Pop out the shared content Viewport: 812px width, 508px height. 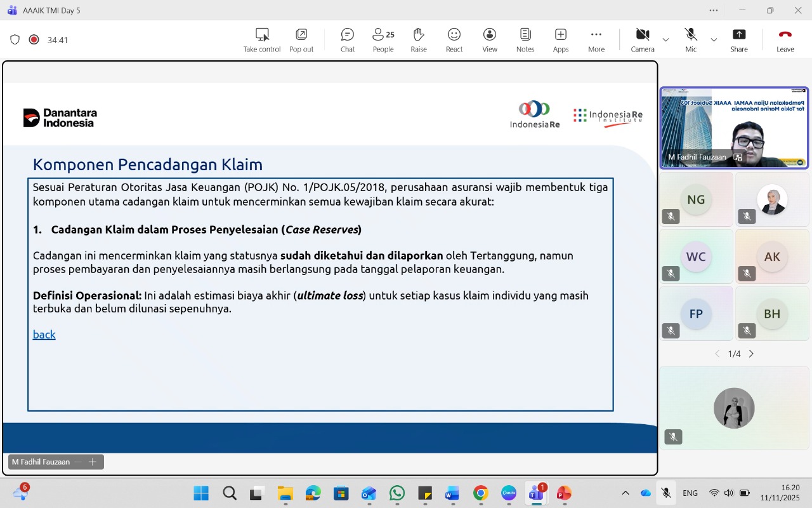[x=301, y=40]
